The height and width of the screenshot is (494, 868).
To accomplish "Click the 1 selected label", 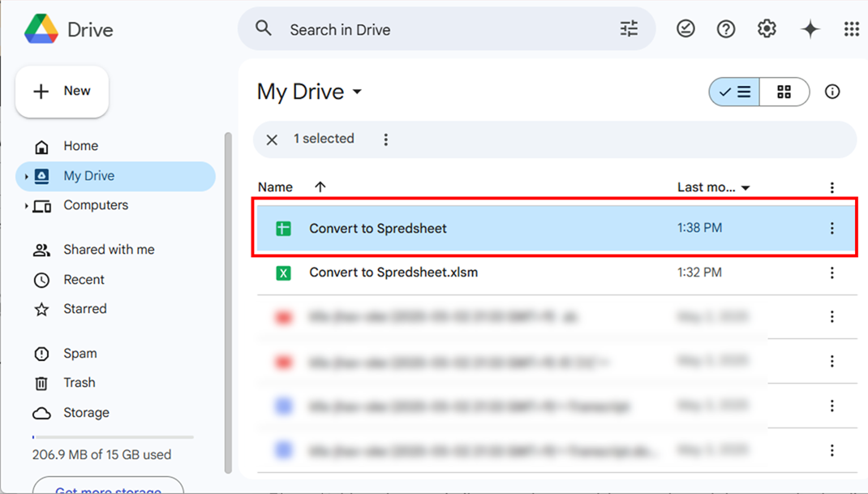I will pos(324,139).
